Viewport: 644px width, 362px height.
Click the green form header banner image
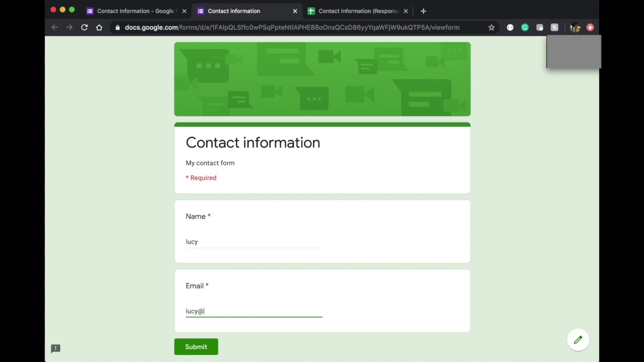[x=323, y=79]
